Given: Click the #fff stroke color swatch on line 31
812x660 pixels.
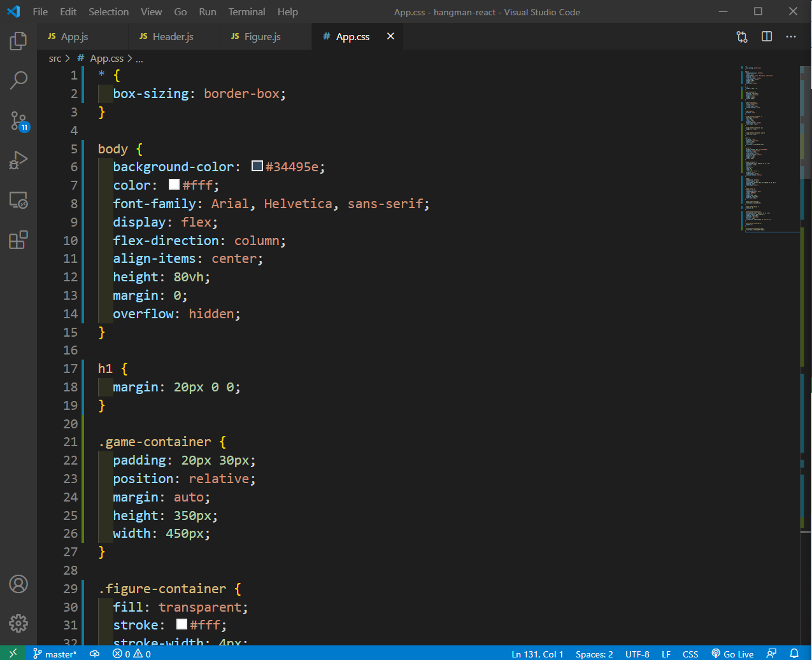Looking at the screenshot, I should click(x=182, y=624).
